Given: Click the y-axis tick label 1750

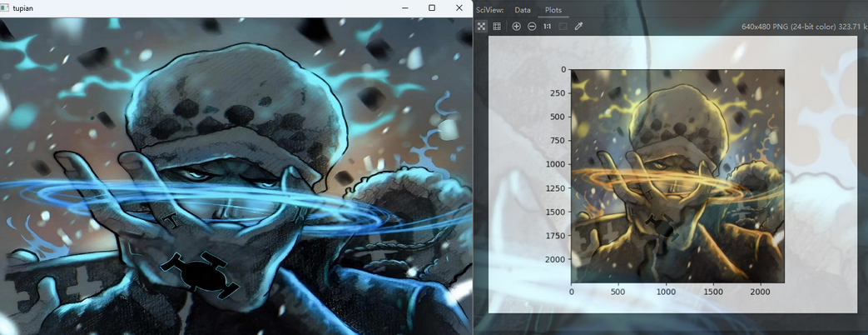Looking at the screenshot, I should (557, 236).
